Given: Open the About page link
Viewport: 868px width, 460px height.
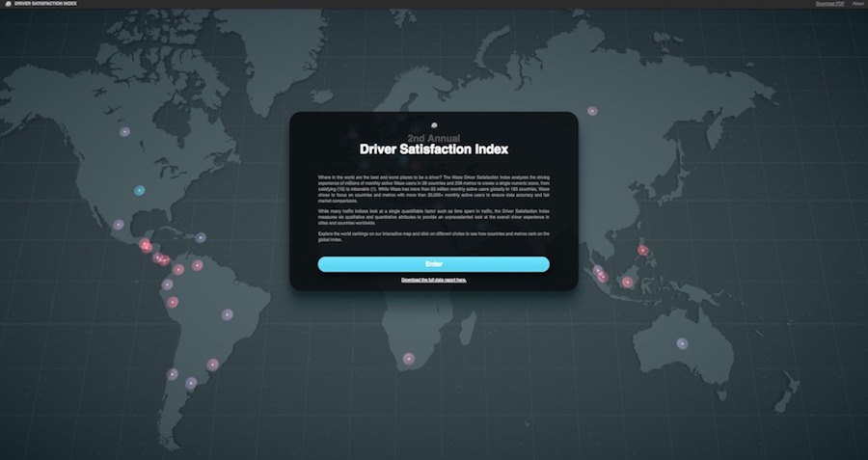Looking at the screenshot, I should (857, 4).
